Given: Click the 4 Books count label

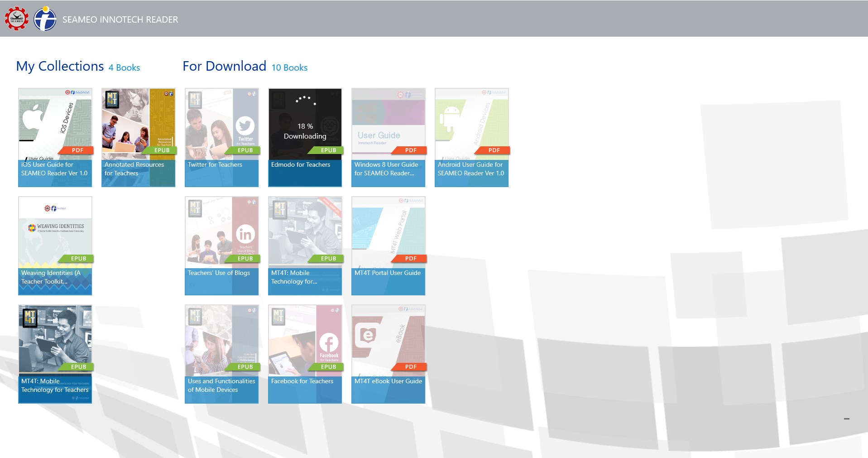Looking at the screenshot, I should coord(124,67).
